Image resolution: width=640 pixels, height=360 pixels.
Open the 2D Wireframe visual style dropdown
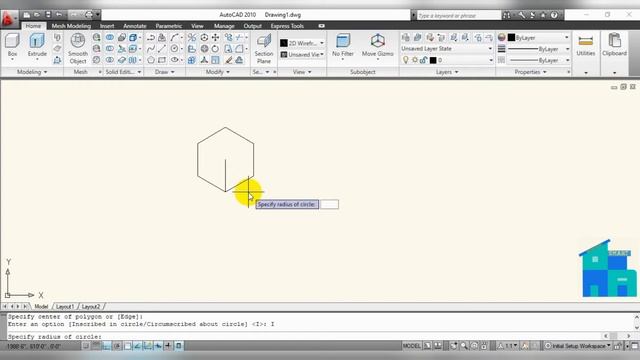point(302,43)
